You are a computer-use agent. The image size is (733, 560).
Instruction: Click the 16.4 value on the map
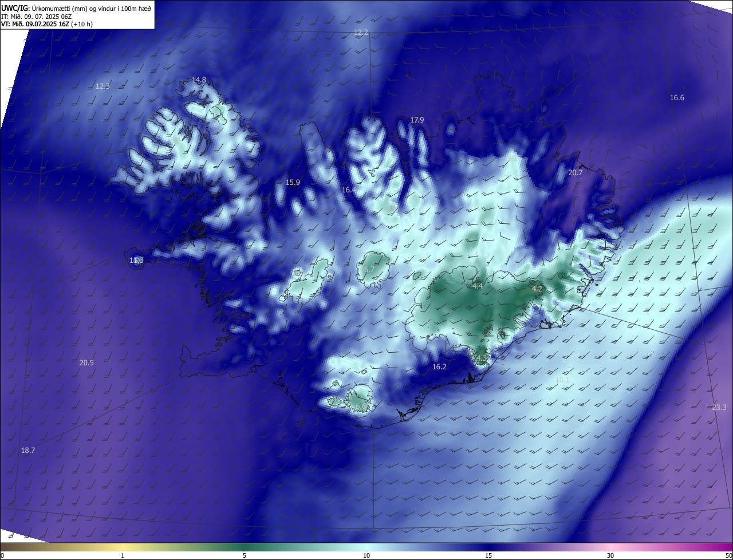349,190
